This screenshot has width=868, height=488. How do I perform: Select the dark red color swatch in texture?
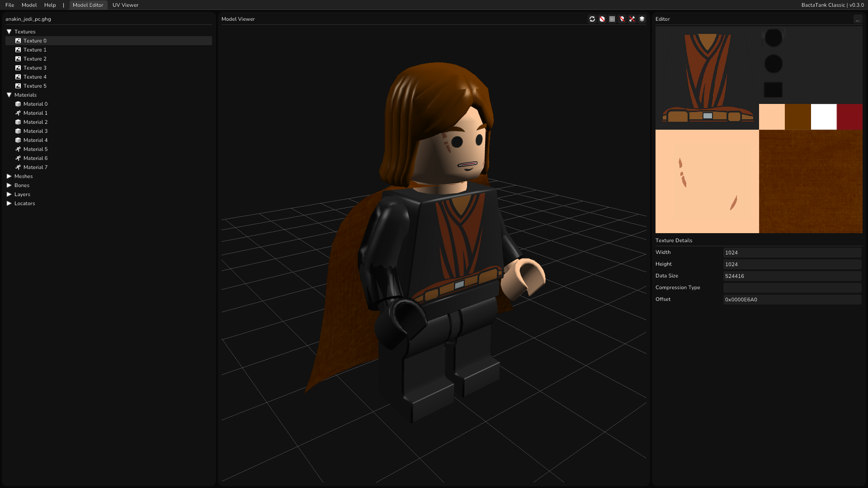click(x=850, y=117)
